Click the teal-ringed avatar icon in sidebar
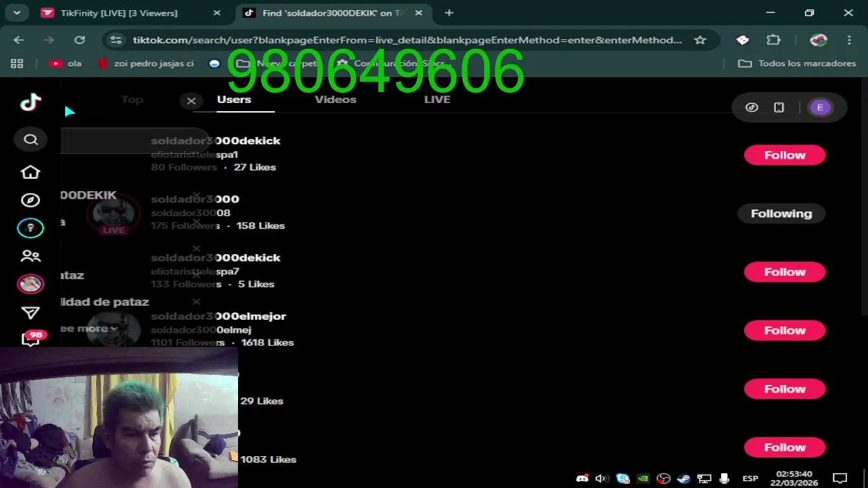The width and height of the screenshot is (868, 488). pyautogui.click(x=31, y=228)
